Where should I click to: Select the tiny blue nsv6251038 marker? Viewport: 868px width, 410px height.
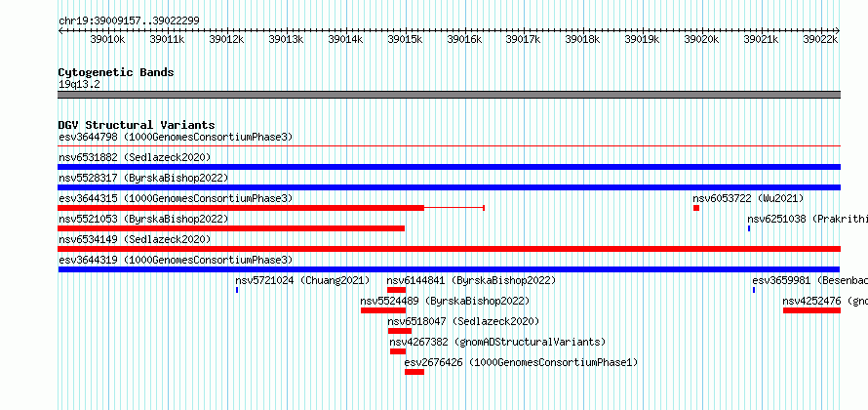749,228
